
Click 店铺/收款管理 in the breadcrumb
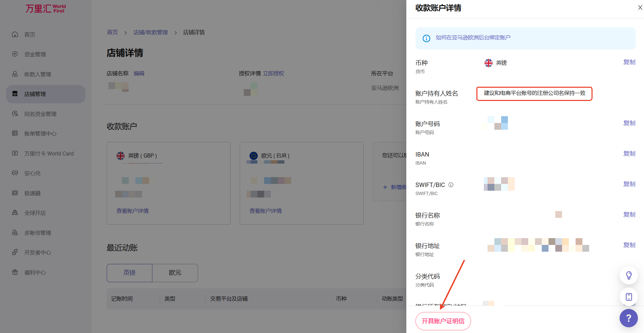151,32
